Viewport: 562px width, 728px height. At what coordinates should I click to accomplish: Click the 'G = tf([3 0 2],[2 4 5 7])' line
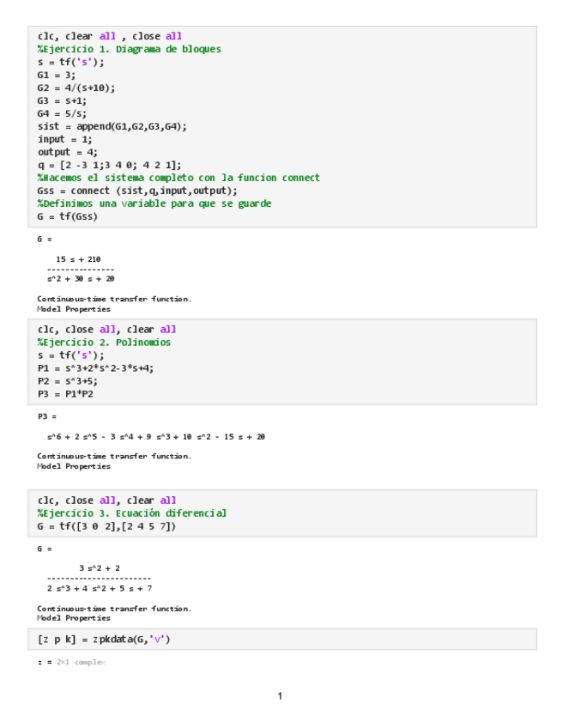click(107, 526)
